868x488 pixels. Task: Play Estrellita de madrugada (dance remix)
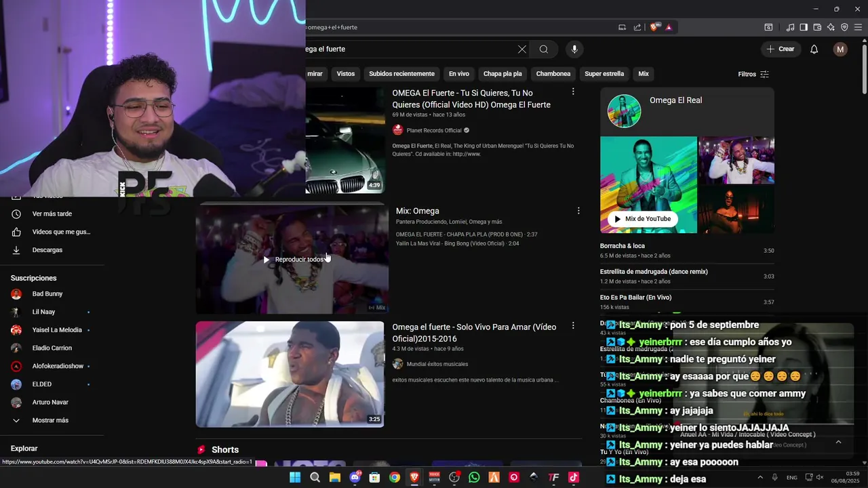pos(687,277)
